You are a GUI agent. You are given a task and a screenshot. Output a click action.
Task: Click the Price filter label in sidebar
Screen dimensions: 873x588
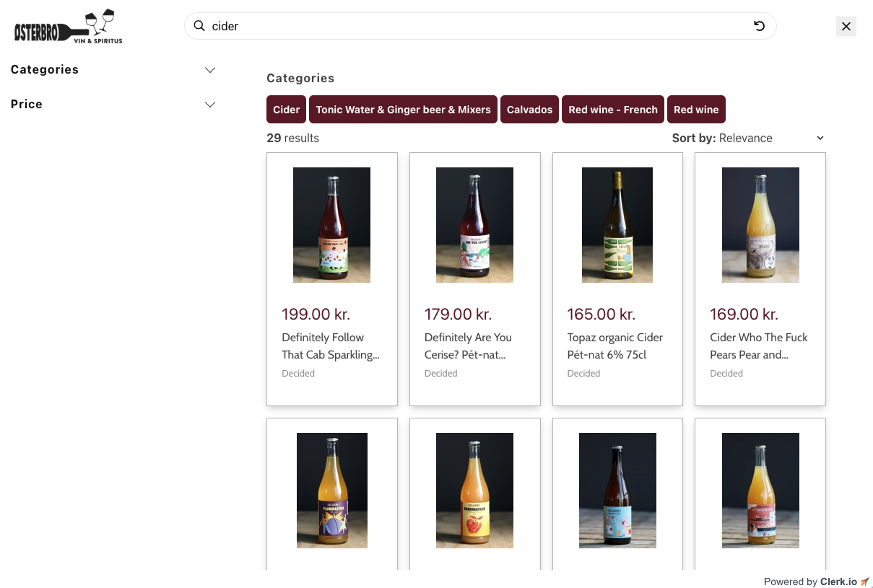click(x=27, y=105)
